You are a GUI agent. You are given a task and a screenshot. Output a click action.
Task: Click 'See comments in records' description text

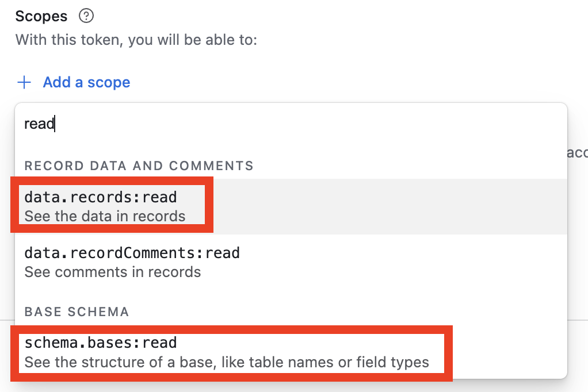click(113, 272)
